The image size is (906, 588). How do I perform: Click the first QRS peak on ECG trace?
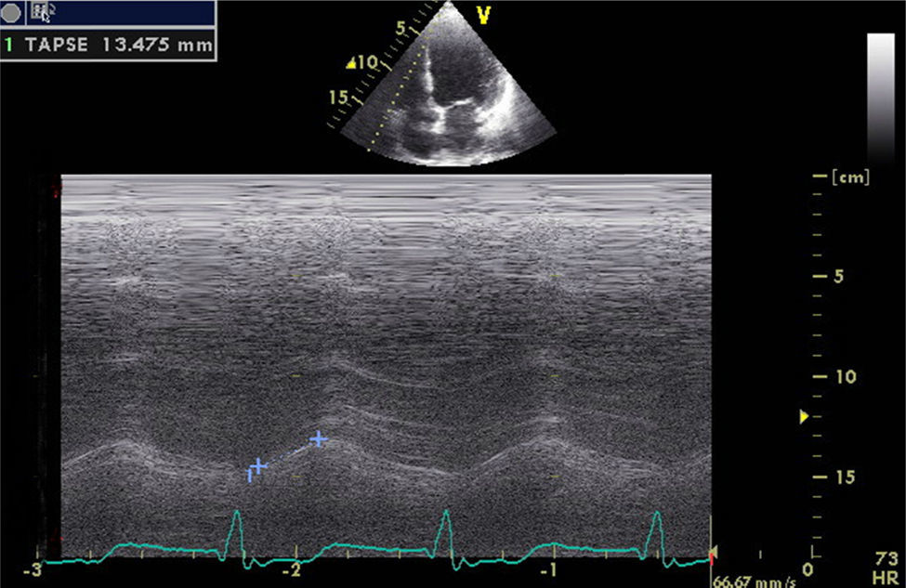click(x=237, y=512)
